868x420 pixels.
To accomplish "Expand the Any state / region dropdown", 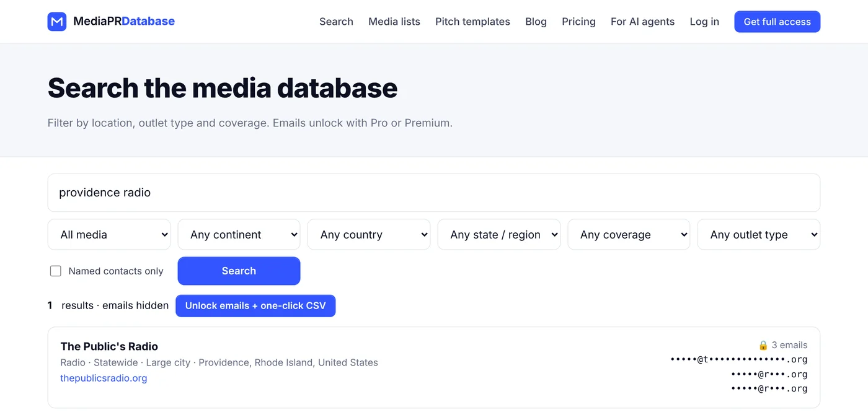I will pos(499,235).
